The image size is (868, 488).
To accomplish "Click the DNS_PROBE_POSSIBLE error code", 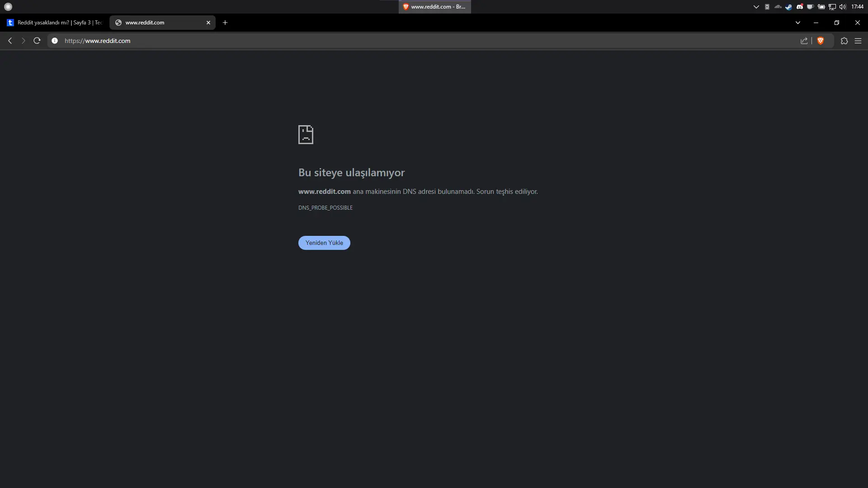I will 325,208.
